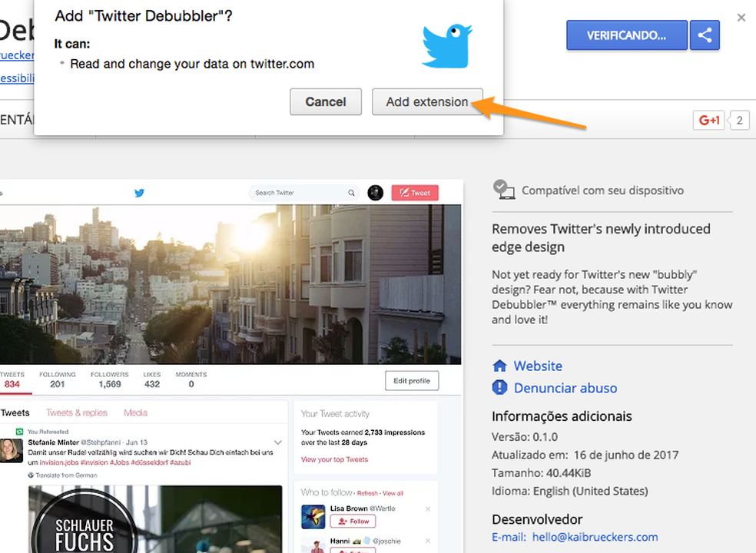
Task: Expand the options caret on Stefanie Minter's tweet
Action: tap(277, 442)
